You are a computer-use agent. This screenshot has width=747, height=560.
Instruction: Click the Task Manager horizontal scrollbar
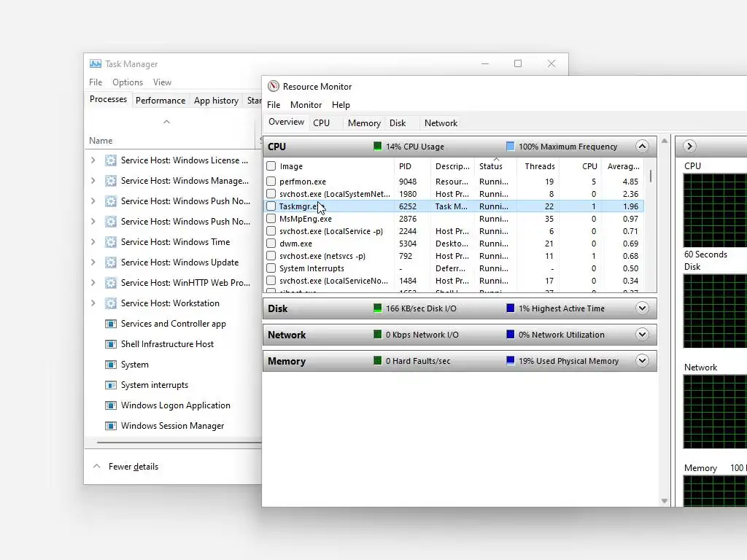point(179,443)
